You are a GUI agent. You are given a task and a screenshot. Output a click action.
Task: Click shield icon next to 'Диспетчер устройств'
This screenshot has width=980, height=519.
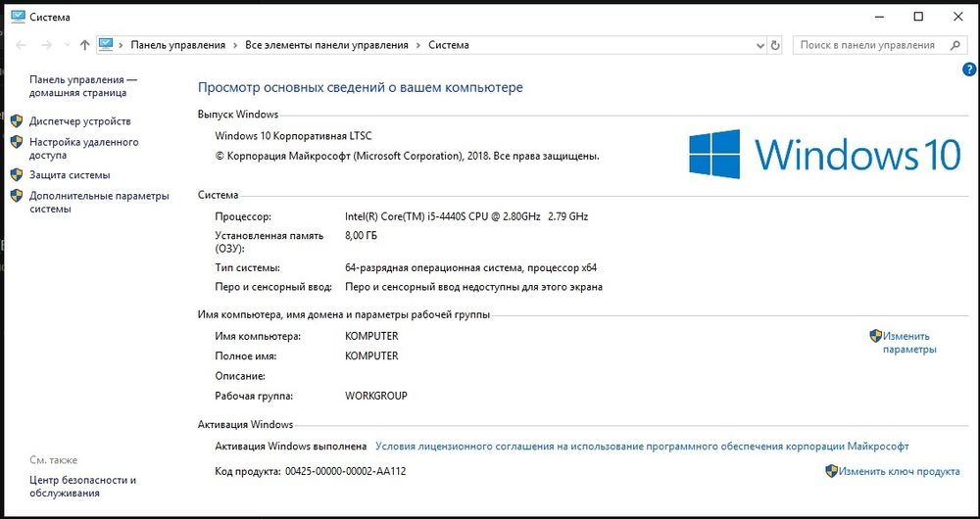17,121
